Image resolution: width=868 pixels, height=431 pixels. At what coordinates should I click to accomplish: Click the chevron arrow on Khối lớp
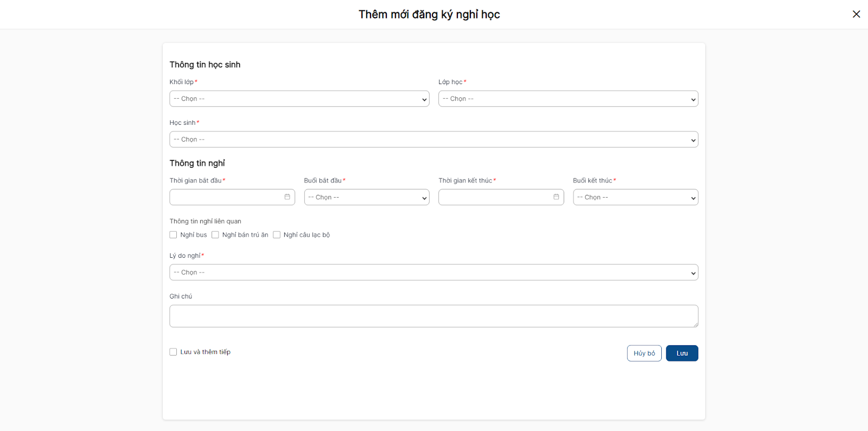point(424,99)
